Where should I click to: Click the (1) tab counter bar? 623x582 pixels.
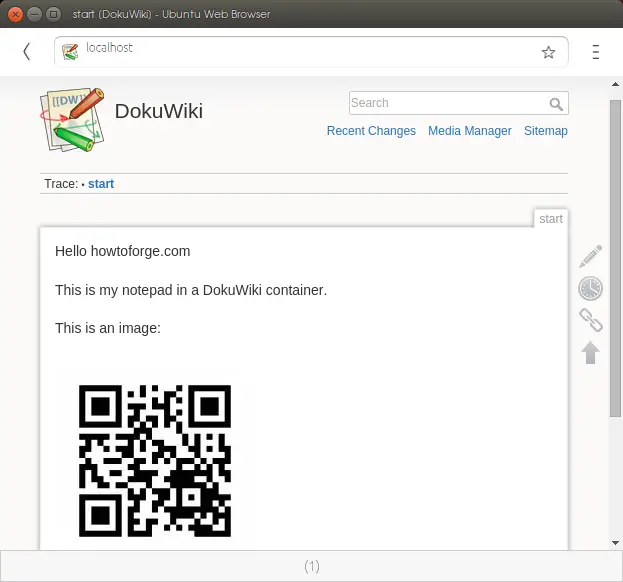pos(312,566)
